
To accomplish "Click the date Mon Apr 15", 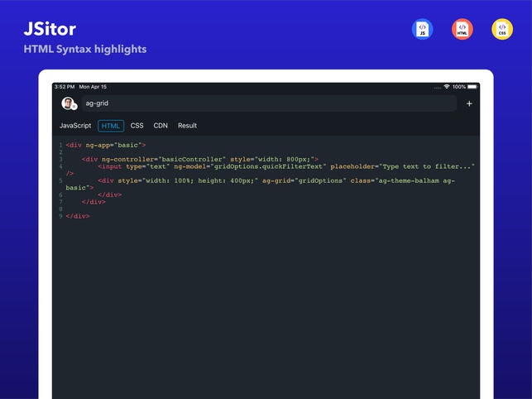I will click(x=93, y=87).
